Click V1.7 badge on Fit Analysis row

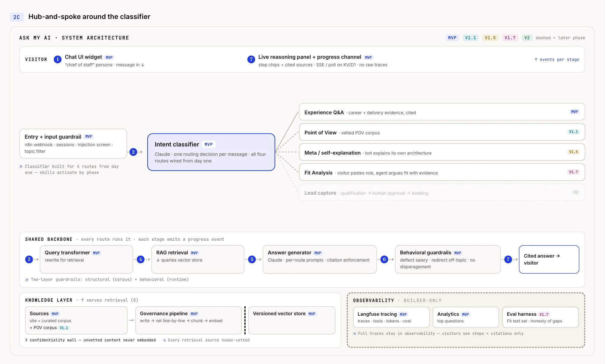(x=573, y=172)
